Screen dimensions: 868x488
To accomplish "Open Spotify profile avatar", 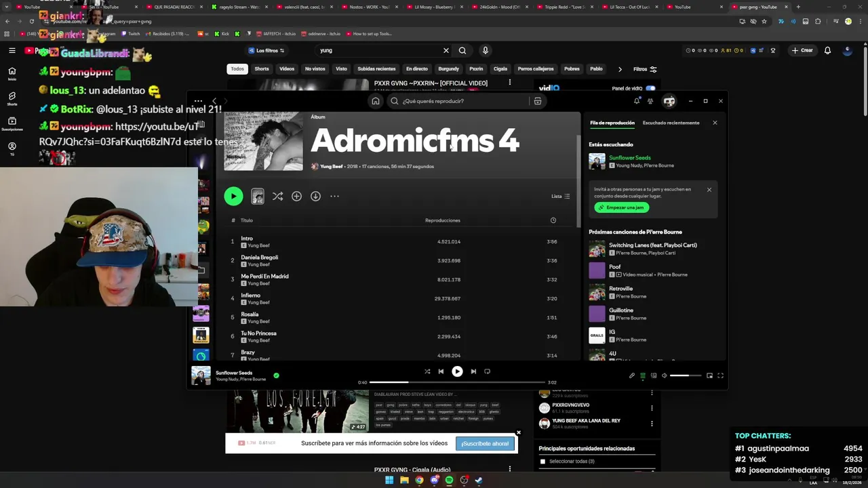I will tap(669, 101).
